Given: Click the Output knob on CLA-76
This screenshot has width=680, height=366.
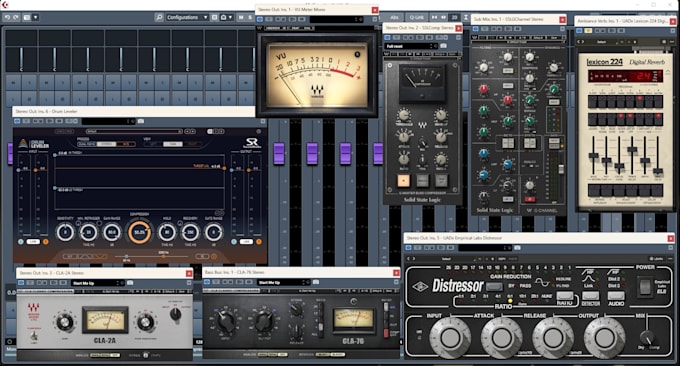Looking at the screenshot, I should click(x=264, y=321).
